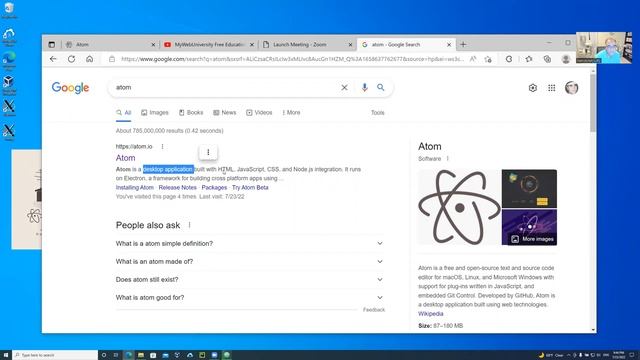Open three-dot menu beside atom.io URL
This screenshot has height=360, width=640.
pyautogui.click(x=162, y=147)
